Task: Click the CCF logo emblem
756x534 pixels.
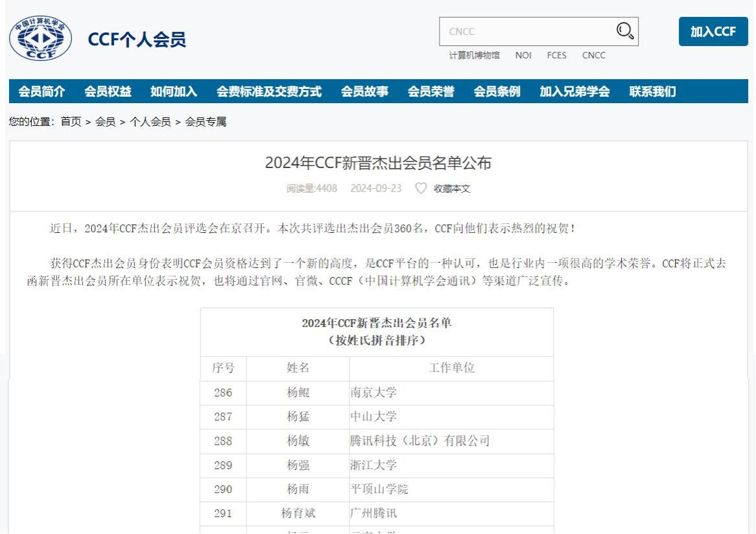Action: point(41,39)
